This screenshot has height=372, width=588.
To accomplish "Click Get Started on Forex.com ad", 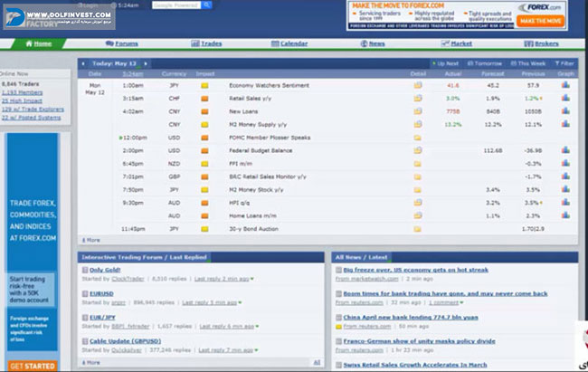I will pos(31,366).
